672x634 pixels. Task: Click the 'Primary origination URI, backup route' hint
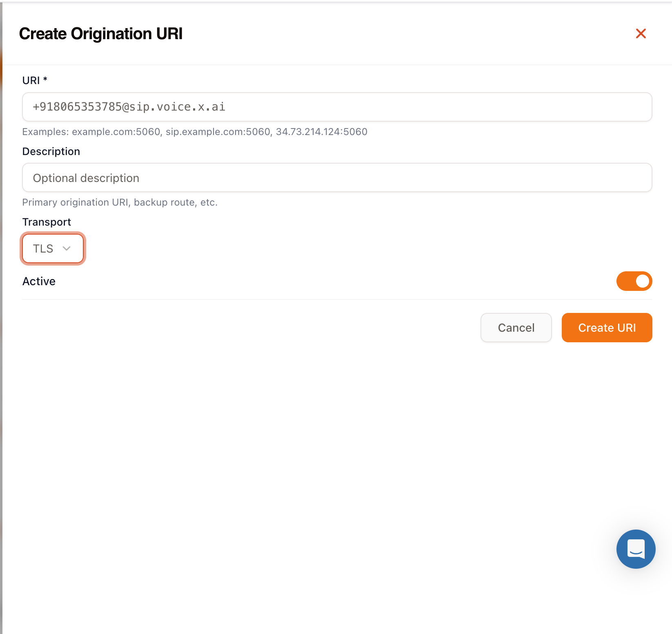(x=120, y=202)
